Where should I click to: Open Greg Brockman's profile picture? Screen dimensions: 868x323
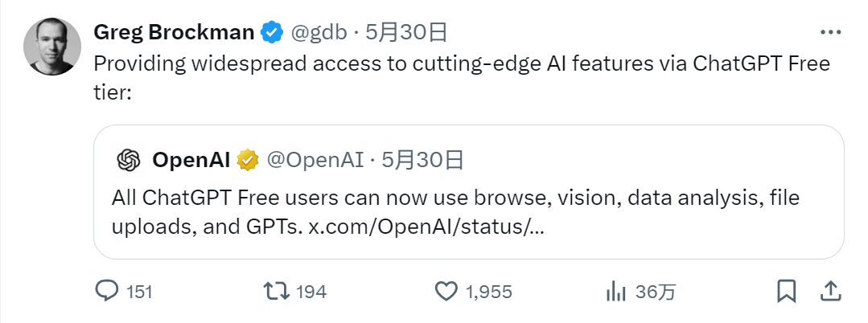click(52, 46)
